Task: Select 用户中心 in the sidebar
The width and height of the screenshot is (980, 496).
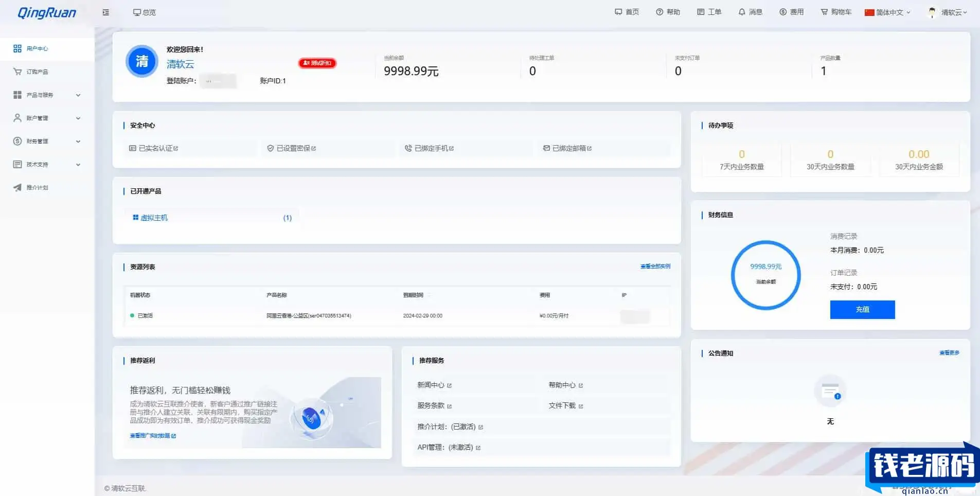Action: 47,48
